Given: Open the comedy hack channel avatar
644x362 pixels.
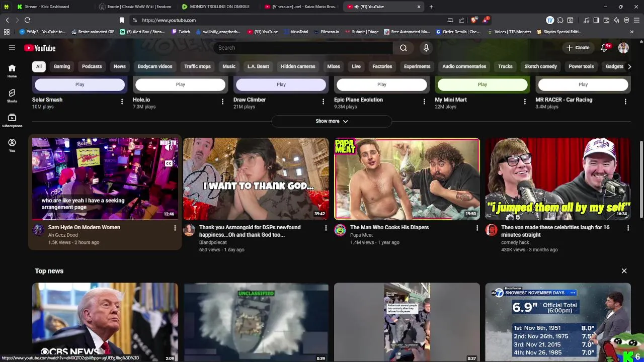Looking at the screenshot, I should (491, 230).
